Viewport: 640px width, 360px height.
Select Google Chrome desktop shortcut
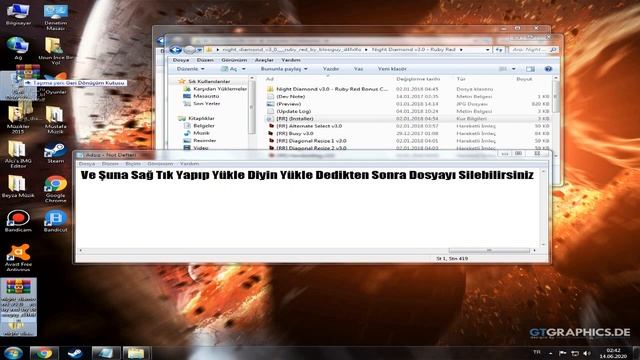[56, 189]
